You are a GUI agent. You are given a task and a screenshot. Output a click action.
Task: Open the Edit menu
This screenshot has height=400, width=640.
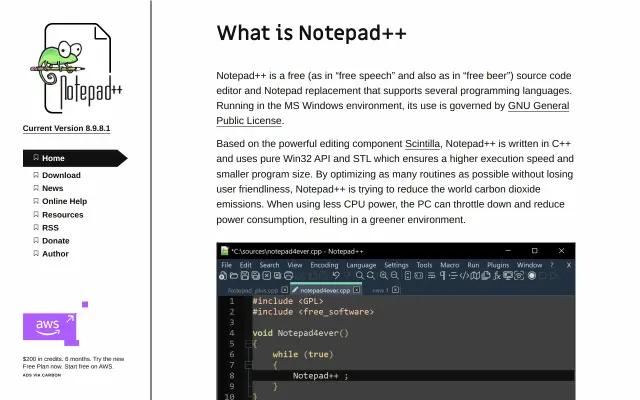[x=245, y=265]
